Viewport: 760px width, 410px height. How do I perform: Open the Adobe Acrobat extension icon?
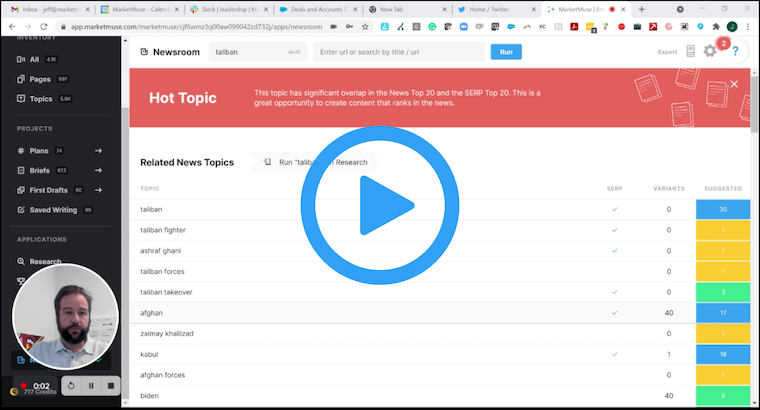pos(574,27)
